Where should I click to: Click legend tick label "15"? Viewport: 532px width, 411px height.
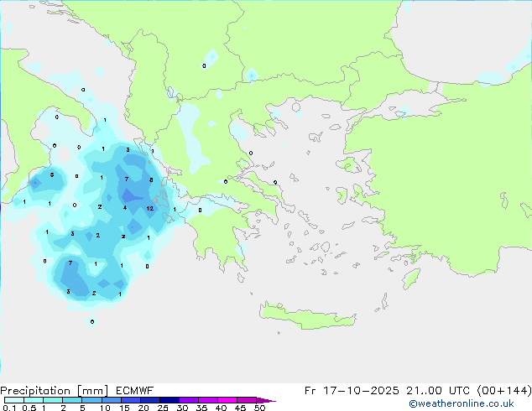[124, 408]
